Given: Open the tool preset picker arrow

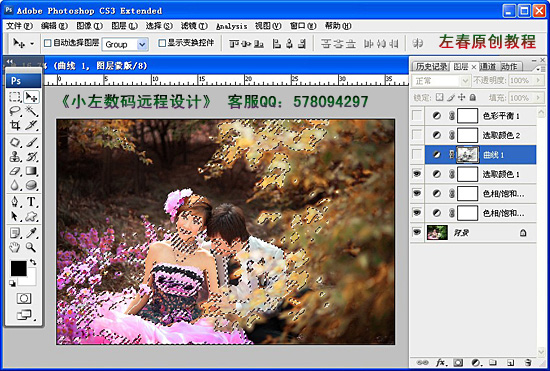Looking at the screenshot, I should [x=32, y=43].
